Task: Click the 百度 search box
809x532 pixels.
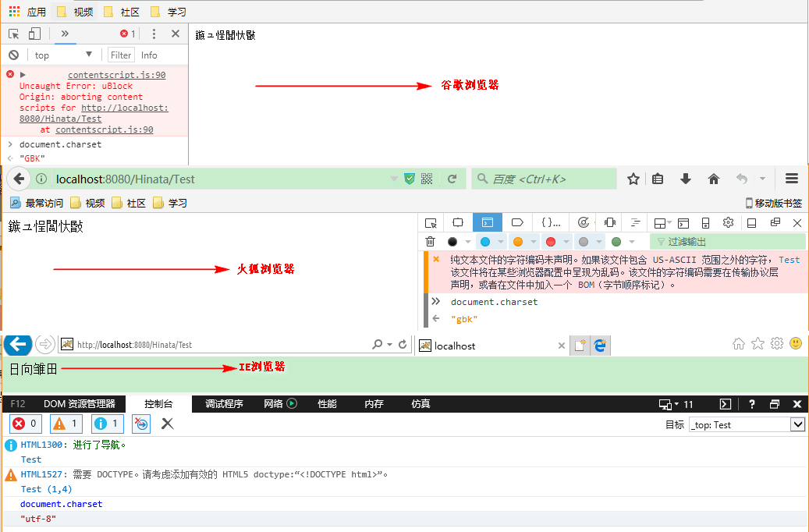Action: tap(545, 179)
